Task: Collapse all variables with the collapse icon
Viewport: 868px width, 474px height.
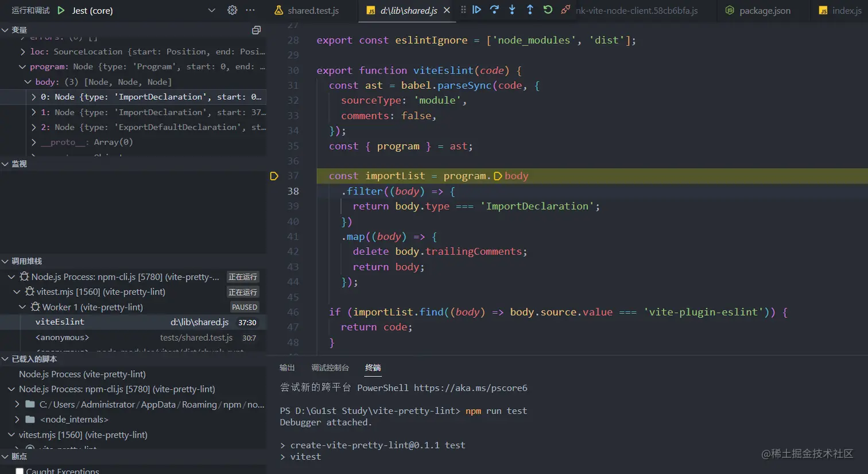Action: [x=257, y=30]
